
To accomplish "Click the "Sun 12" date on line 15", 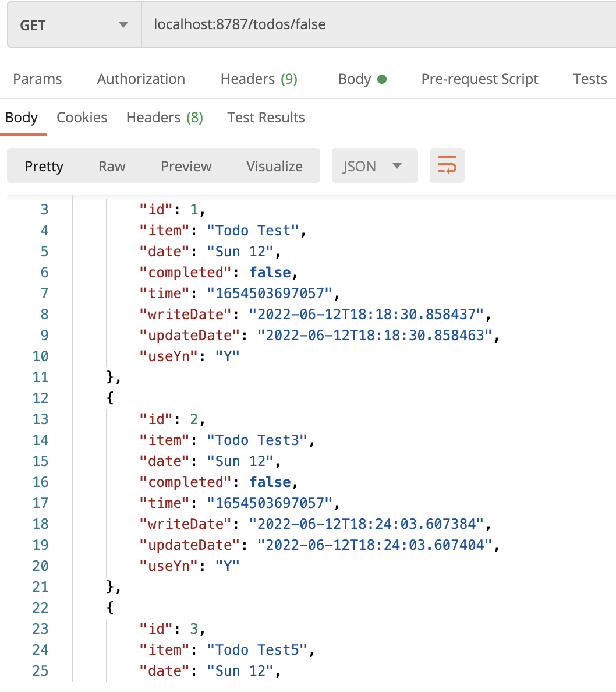I will coord(240,461).
